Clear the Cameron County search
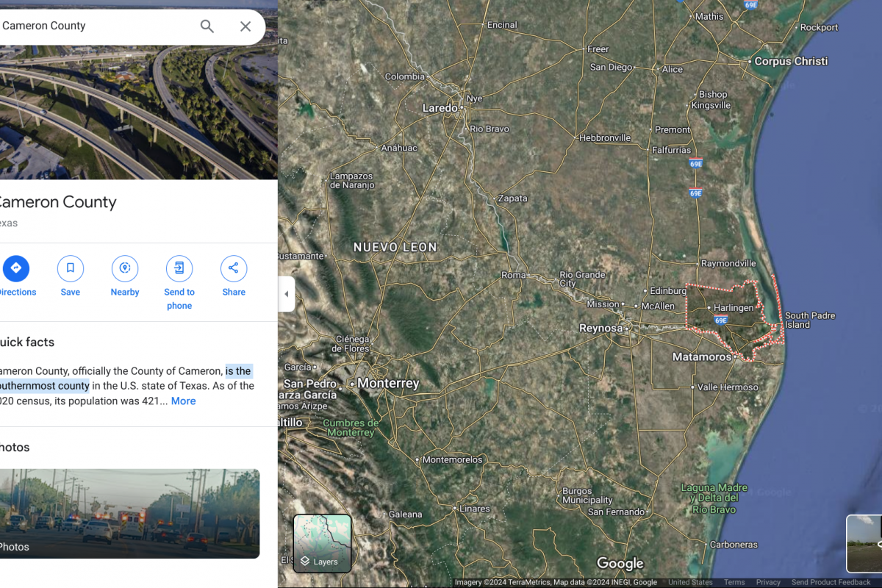Screen dimensions: 882x588 pos(245,26)
